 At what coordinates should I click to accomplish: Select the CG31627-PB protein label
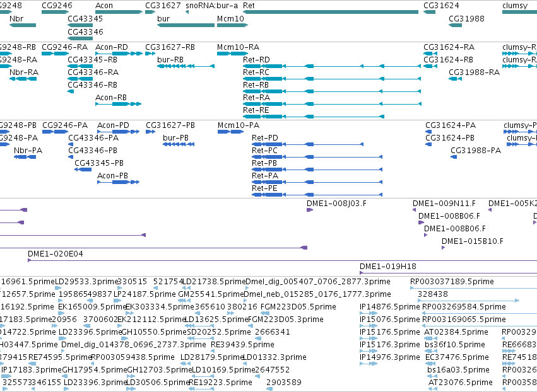170,125
